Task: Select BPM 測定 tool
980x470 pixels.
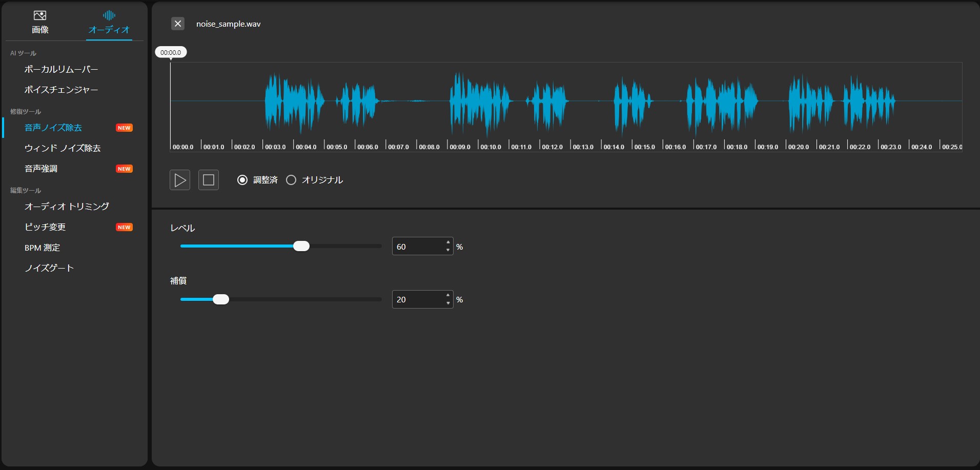Action: point(42,248)
